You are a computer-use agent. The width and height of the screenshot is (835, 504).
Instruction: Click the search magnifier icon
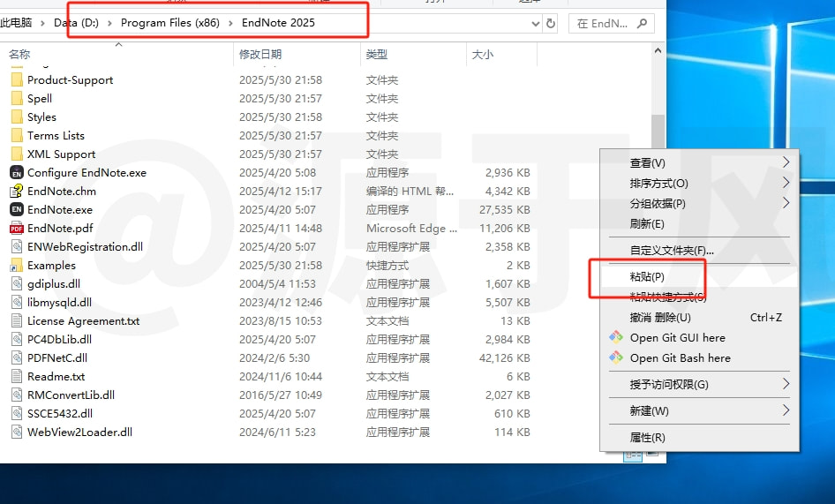(643, 24)
